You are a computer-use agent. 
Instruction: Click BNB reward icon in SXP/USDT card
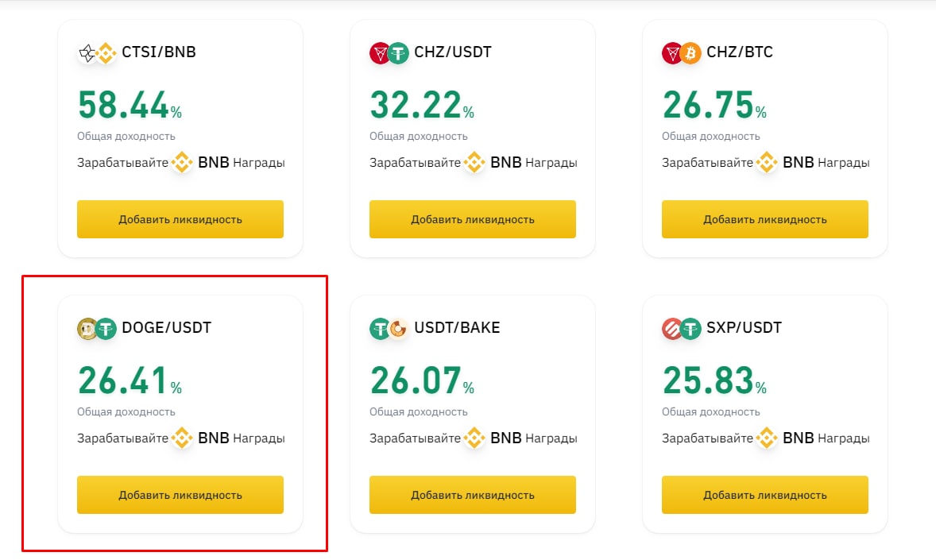coord(767,438)
